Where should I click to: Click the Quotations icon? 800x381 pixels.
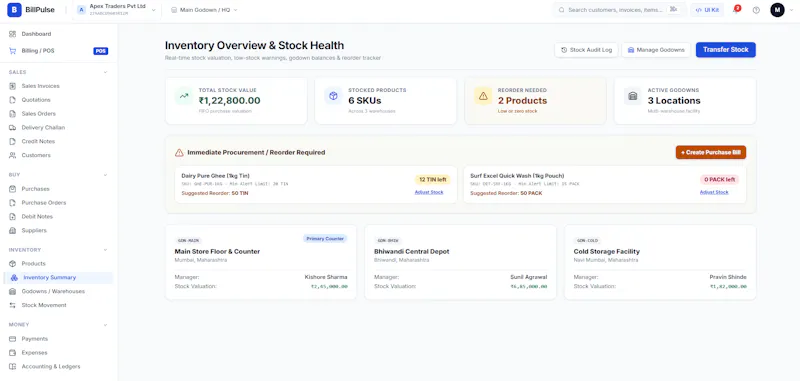point(12,100)
